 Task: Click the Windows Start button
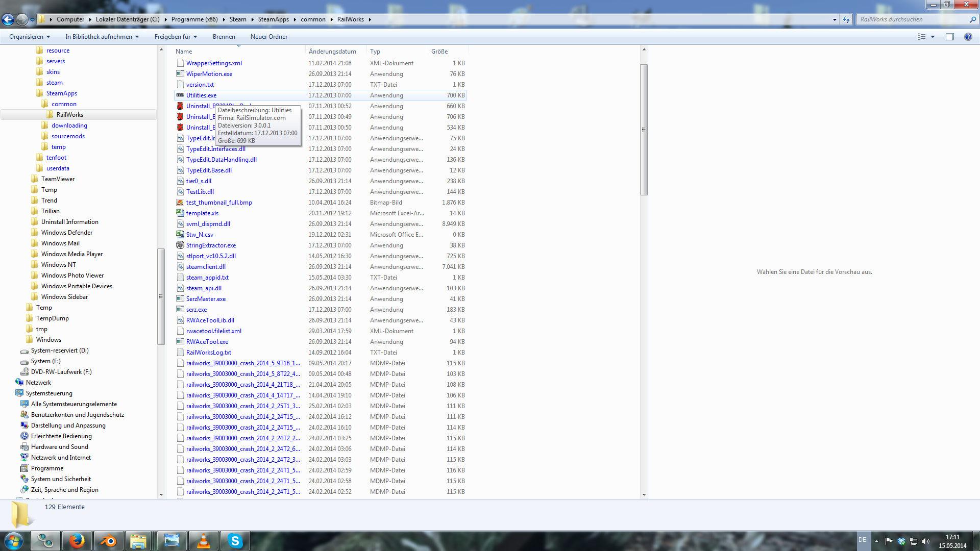14,541
